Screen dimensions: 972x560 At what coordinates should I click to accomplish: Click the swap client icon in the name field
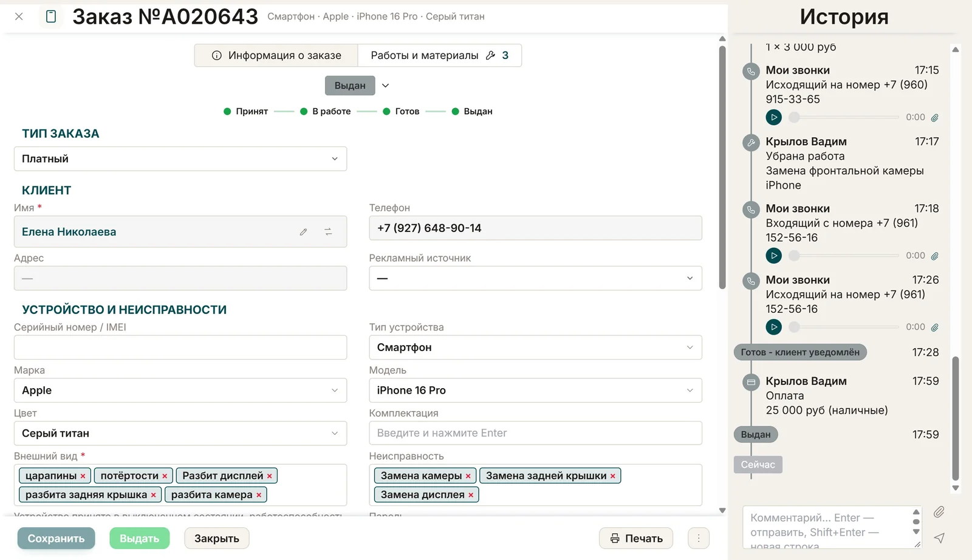coord(328,232)
